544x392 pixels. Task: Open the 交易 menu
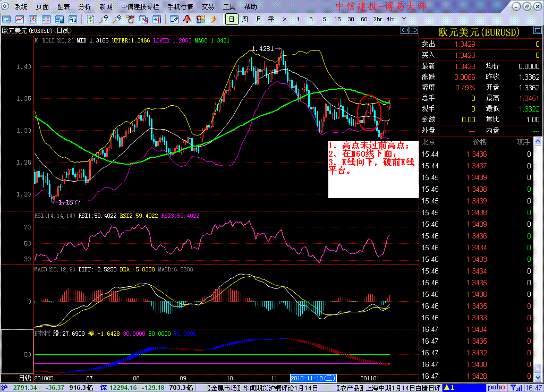click(x=208, y=6)
